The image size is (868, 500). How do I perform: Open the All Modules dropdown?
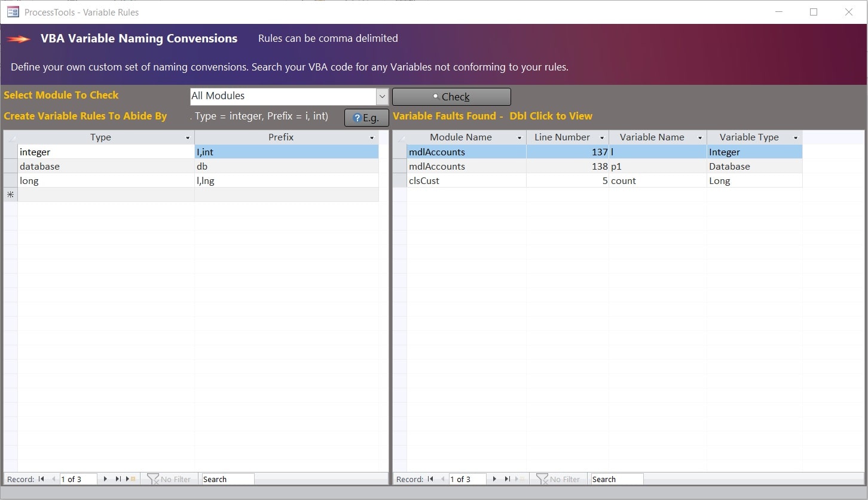pos(382,96)
